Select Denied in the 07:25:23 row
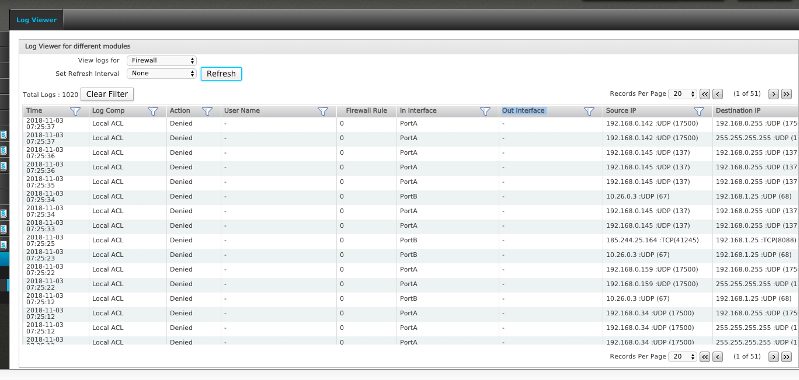This screenshot has height=380, width=799. (x=181, y=255)
